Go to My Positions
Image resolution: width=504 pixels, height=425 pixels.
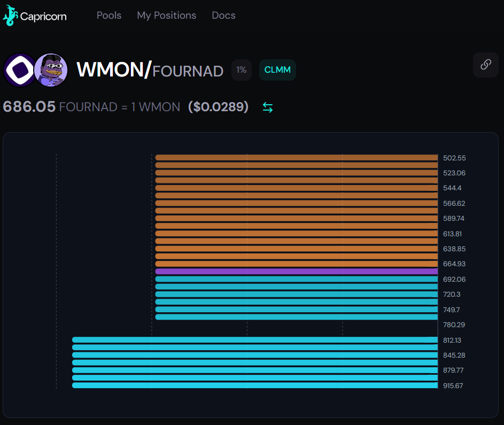(x=167, y=16)
